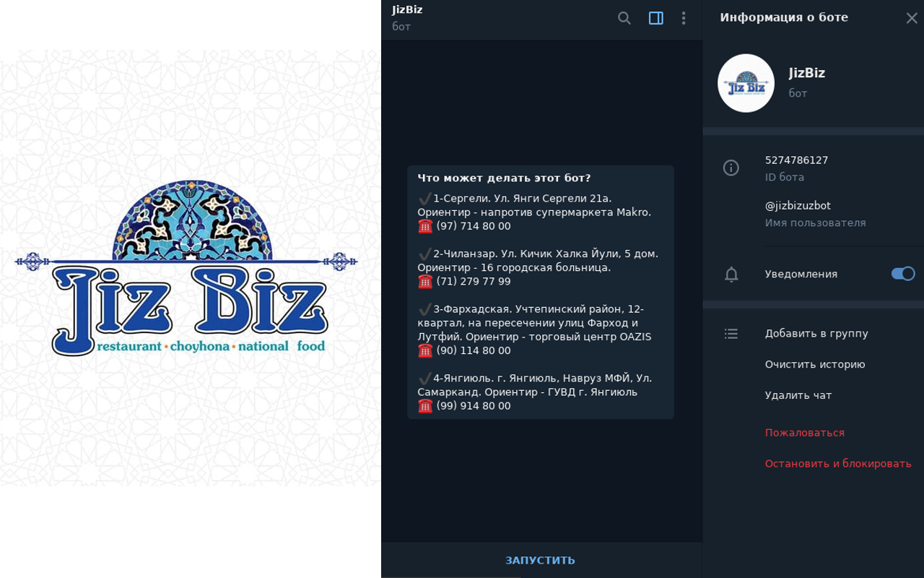924x578 pixels.
Task: Click bot ID number 5274786127
Action: click(797, 160)
